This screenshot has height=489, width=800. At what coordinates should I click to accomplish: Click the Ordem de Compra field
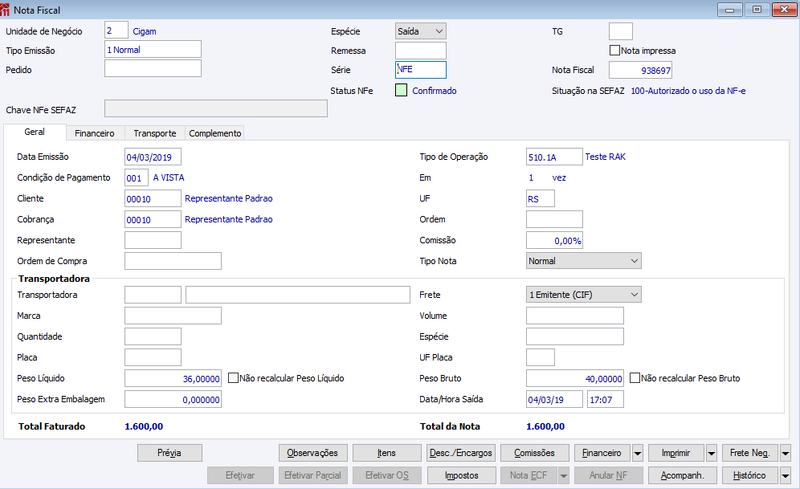[173, 261]
